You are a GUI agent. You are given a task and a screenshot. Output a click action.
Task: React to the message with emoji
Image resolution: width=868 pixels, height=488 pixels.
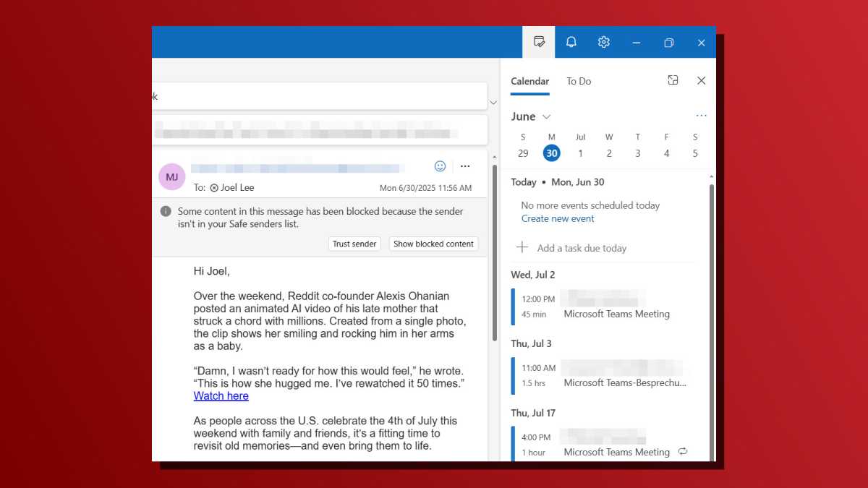pos(440,166)
